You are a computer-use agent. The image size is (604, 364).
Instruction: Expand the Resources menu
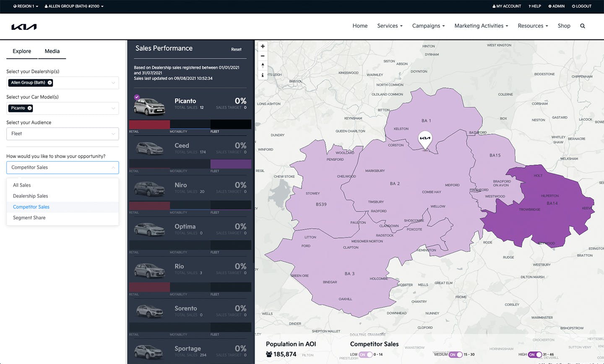click(x=533, y=26)
